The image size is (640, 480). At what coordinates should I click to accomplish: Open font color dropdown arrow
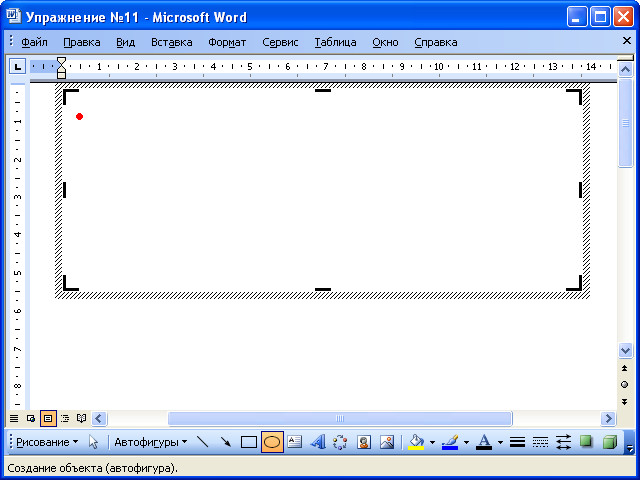(x=500, y=442)
